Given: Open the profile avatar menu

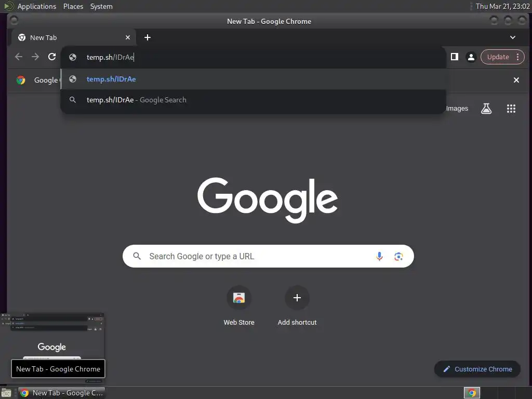Looking at the screenshot, I should click(x=471, y=57).
